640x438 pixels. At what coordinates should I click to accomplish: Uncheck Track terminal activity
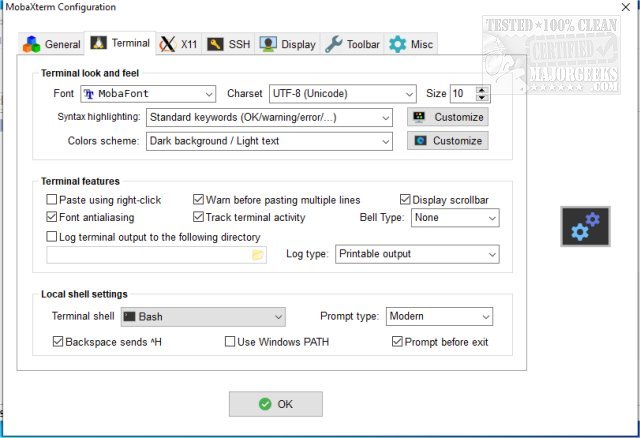(x=198, y=217)
